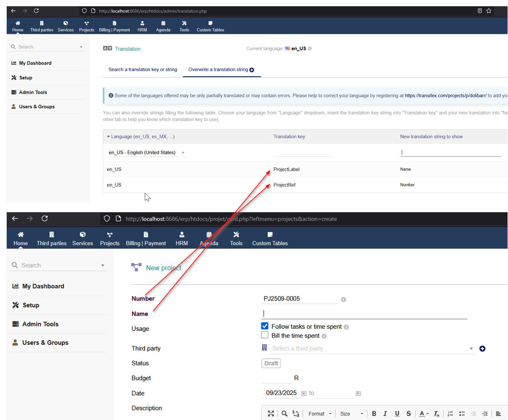Click the project Name input field

pos(364,314)
